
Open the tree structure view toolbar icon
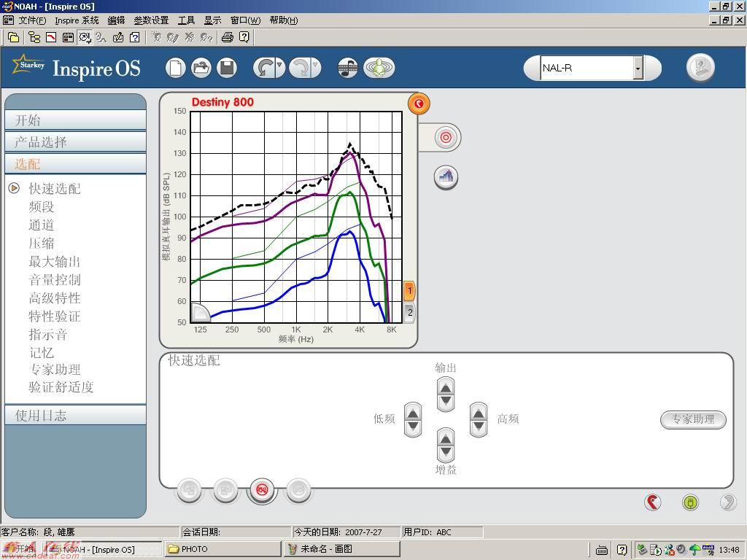point(34,37)
